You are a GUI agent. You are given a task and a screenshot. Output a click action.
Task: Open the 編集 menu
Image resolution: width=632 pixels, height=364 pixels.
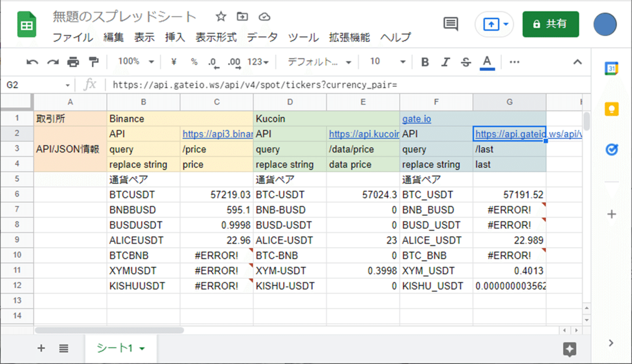tap(114, 37)
